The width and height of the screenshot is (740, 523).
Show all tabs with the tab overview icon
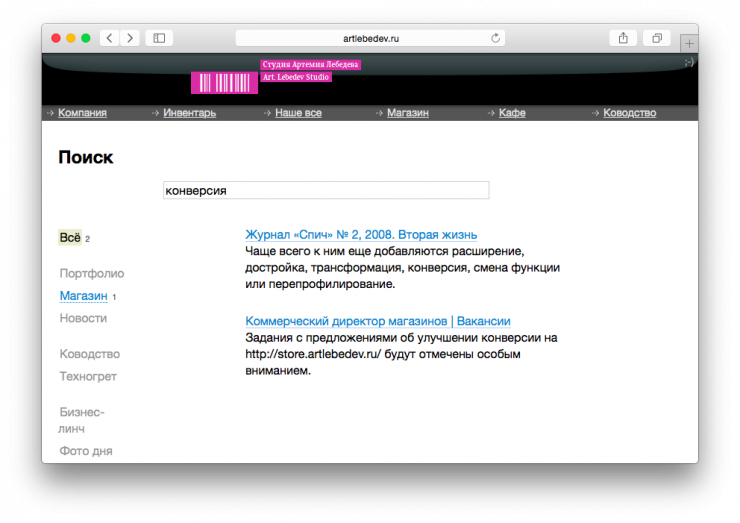click(x=657, y=38)
